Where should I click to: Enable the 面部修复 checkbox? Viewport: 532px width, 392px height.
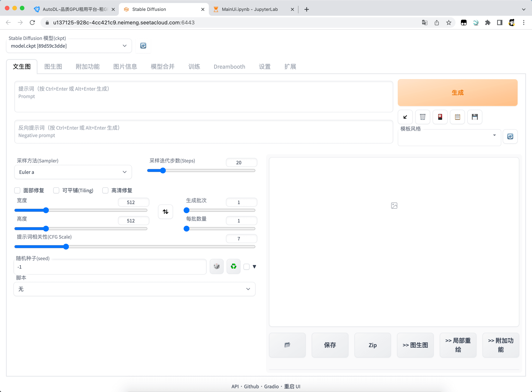[x=17, y=190]
